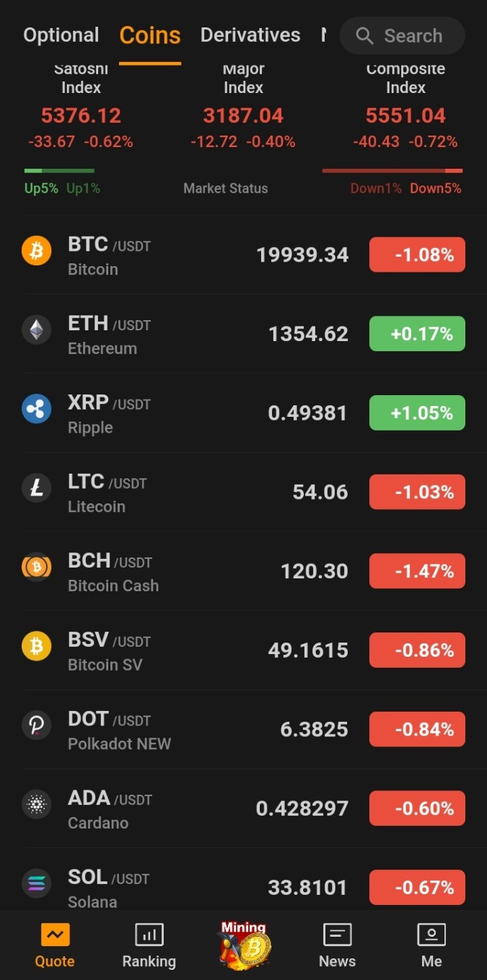Tap XRP +1.05% change button
Image resolution: width=487 pixels, height=980 pixels.
[x=417, y=412]
